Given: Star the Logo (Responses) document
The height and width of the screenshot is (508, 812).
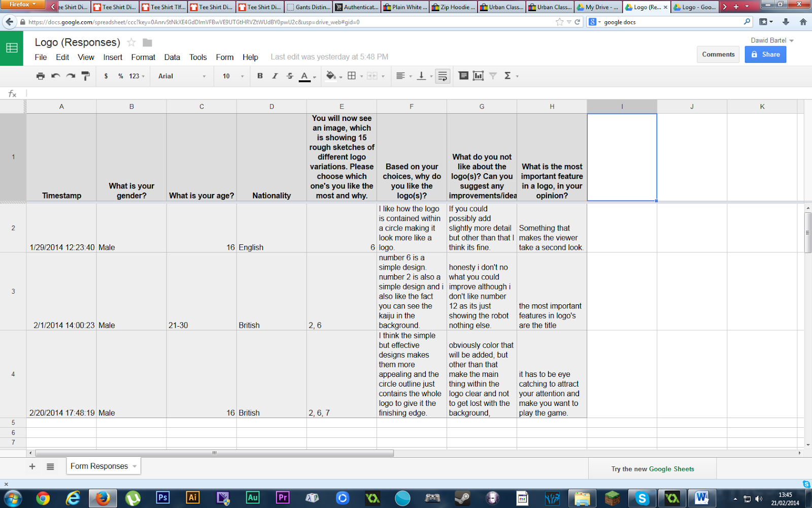Looking at the screenshot, I should (x=131, y=42).
